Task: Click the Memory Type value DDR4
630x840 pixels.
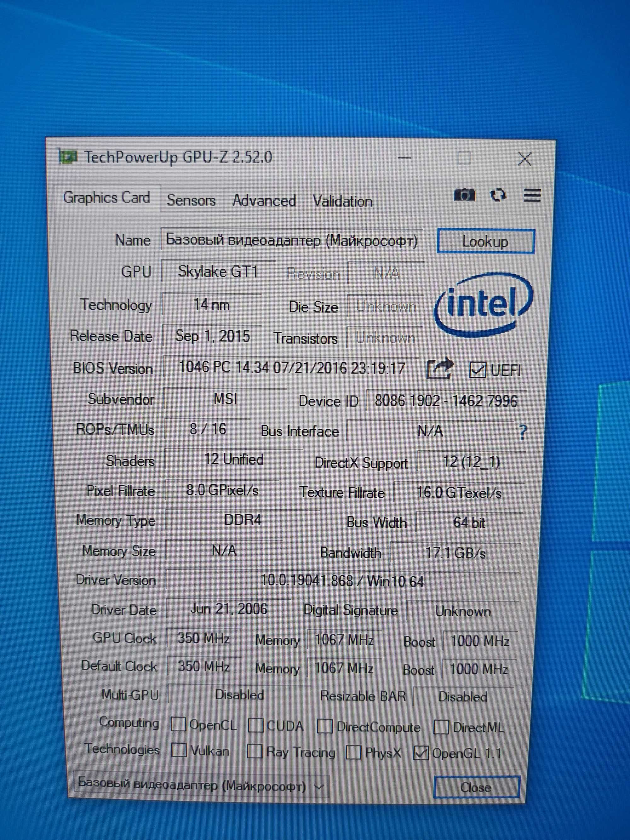Action: (243, 520)
